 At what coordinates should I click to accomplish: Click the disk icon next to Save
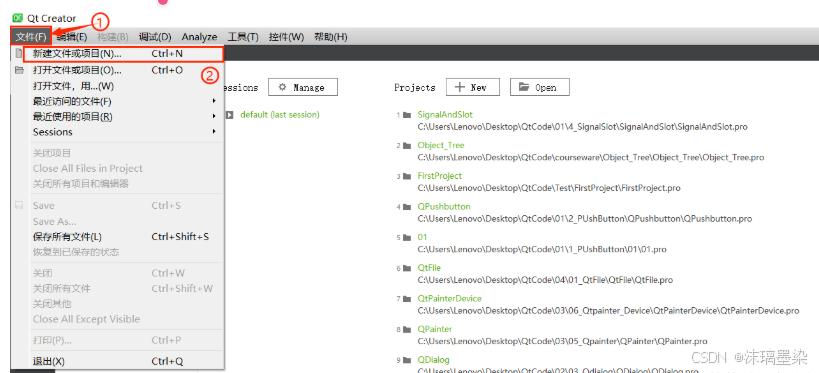19,206
